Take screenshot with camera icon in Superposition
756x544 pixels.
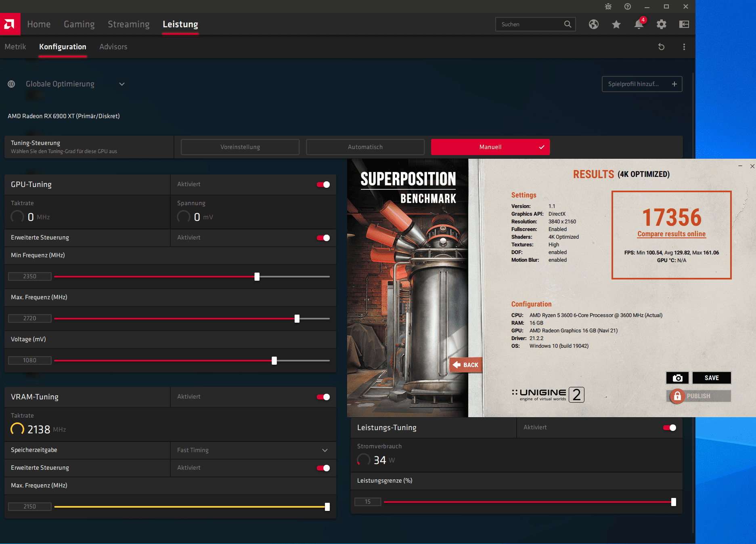pyautogui.click(x=677, y=378)
